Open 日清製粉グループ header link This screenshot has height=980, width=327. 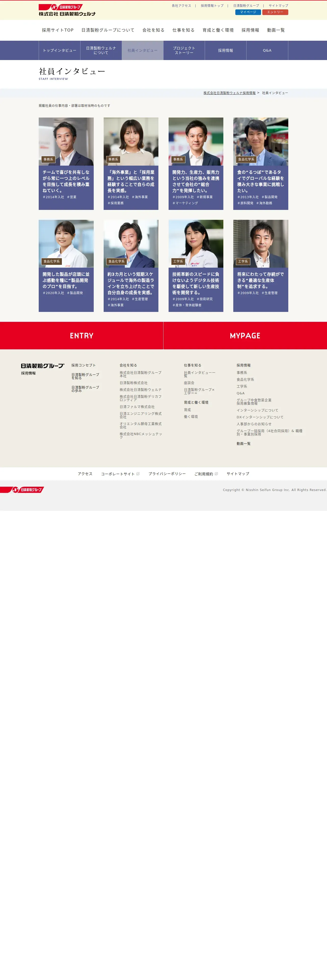click(x=246, y=6)
